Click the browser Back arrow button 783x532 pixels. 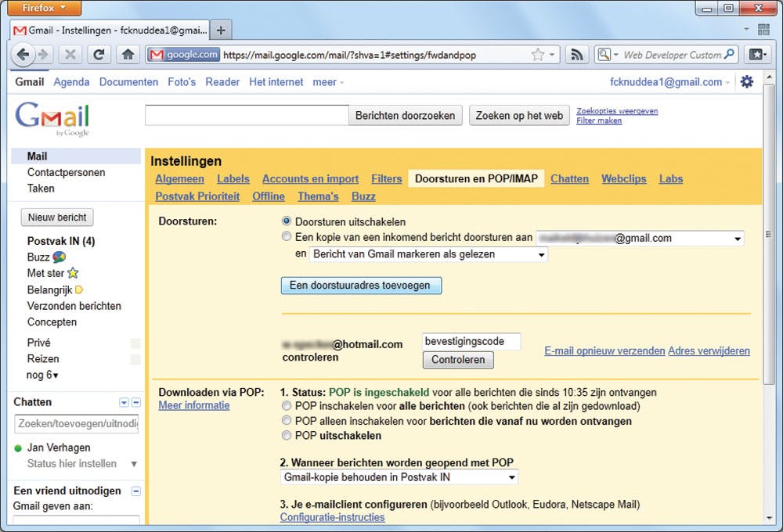[23, 55]
